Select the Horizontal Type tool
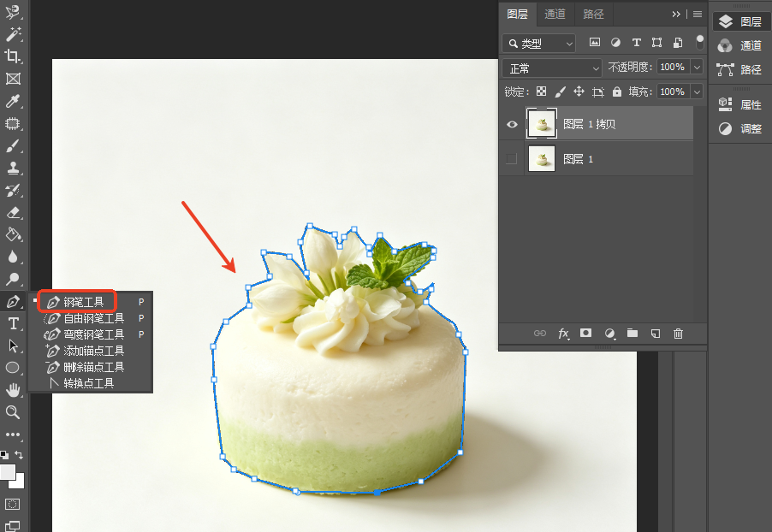This screenshot has width=772, height=532. pyautogui.click(x=13, y=324)
